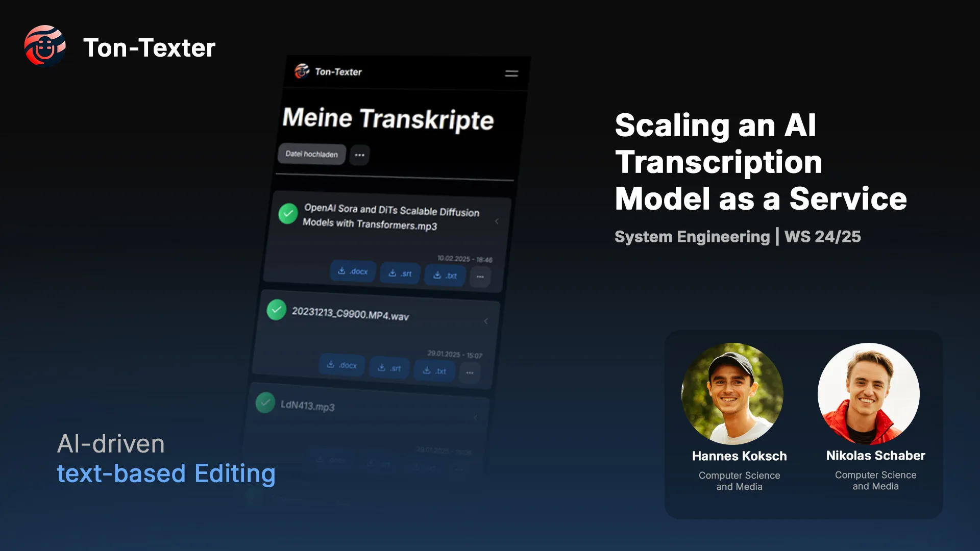Expand the 20231213_C9900.MP4.wav chevron
The height and width of the screenshot is (551, 980).
[486, 321]
